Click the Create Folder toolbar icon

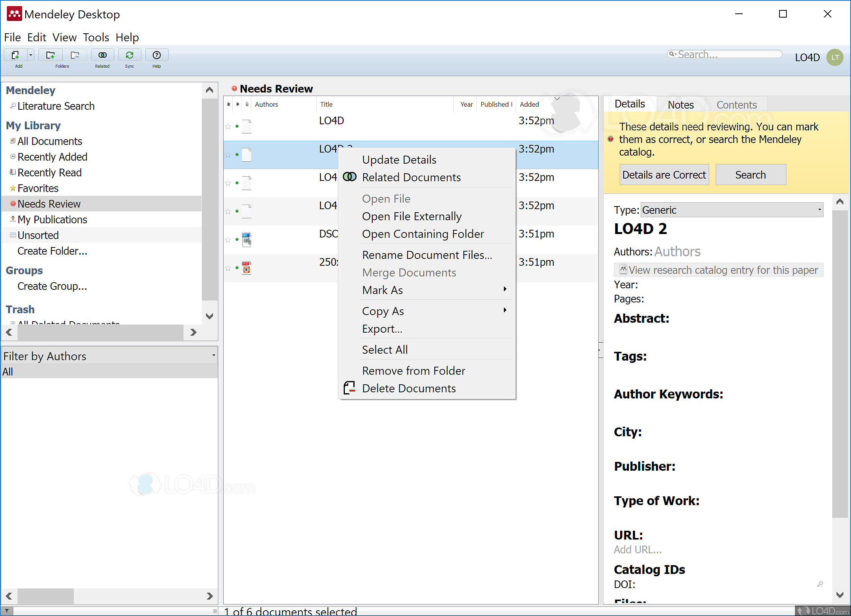[50, 55]
